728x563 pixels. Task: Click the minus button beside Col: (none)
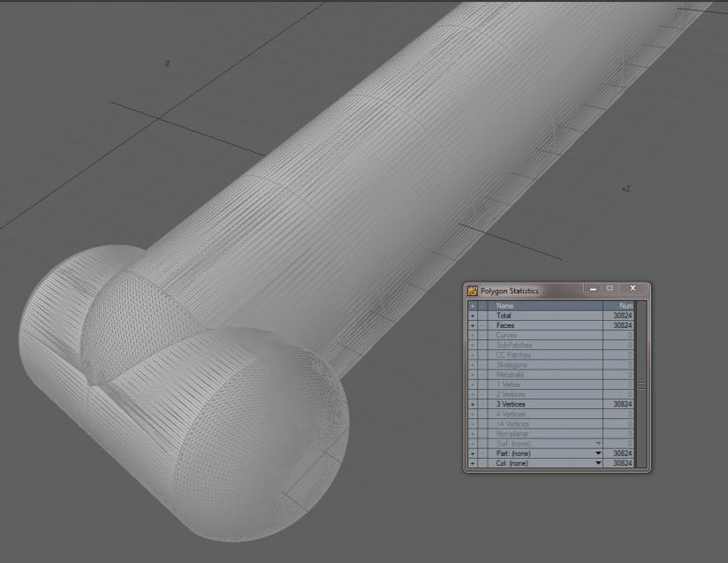coord(482,463)
